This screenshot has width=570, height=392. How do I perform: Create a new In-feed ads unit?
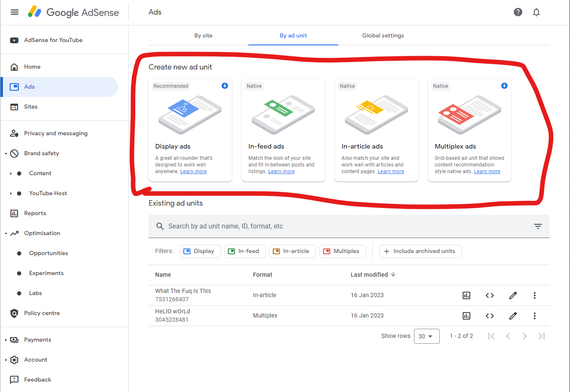[x=283, y=130]
